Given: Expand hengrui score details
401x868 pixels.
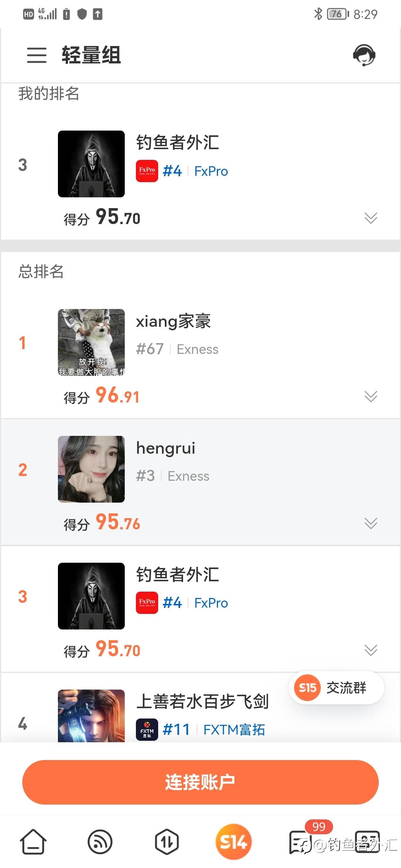Looking at the screenshot, I should 371,523.
